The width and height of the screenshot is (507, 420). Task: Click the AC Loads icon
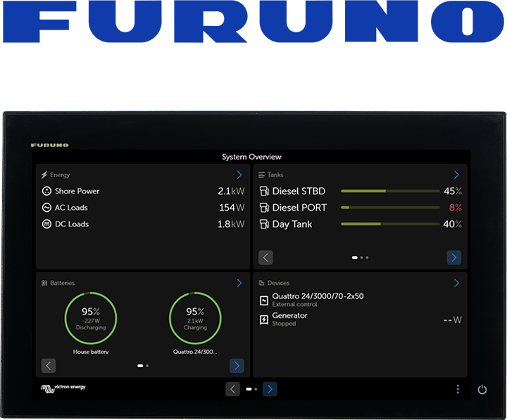(46, 208)
